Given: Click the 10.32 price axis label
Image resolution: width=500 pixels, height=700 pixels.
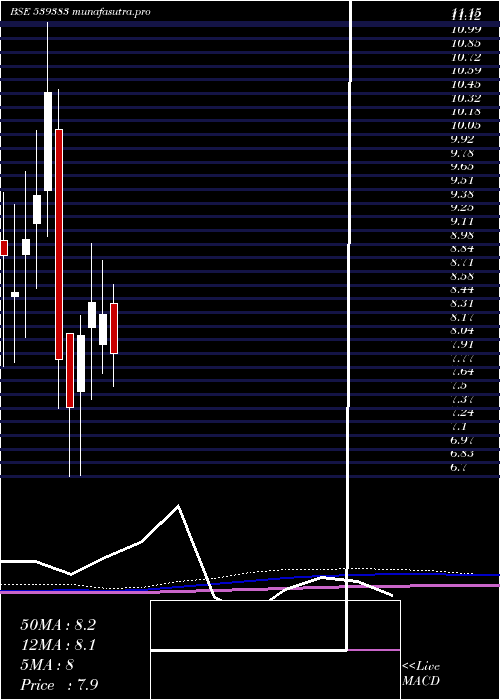Looking at the screenshot, I should 466,98.
